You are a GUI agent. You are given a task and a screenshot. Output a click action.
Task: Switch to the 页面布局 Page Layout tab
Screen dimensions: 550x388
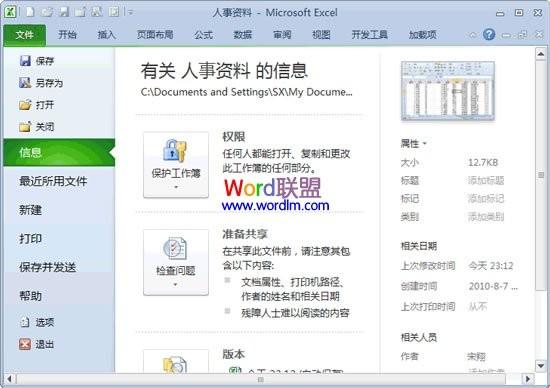pos(155,35)
